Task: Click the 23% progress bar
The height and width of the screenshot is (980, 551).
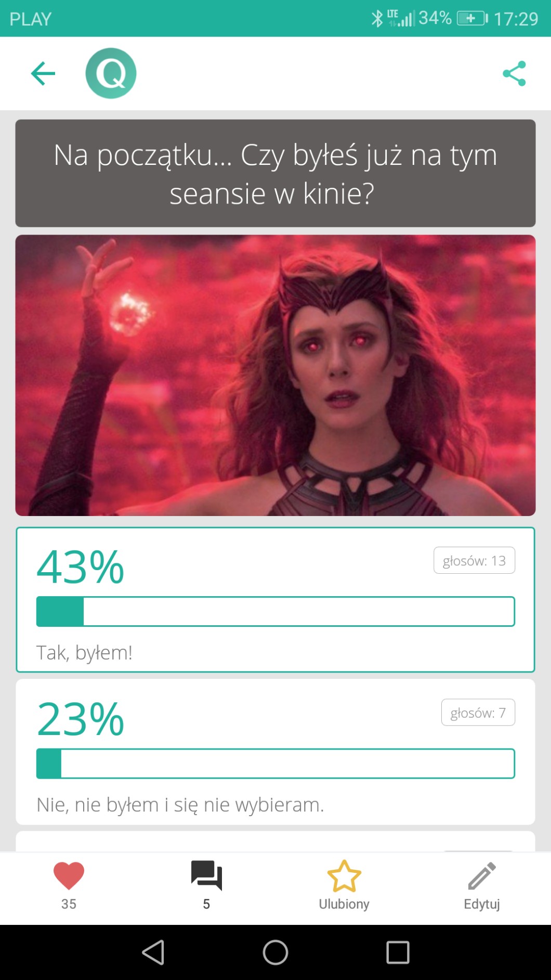Action: (x=275, y=764)
